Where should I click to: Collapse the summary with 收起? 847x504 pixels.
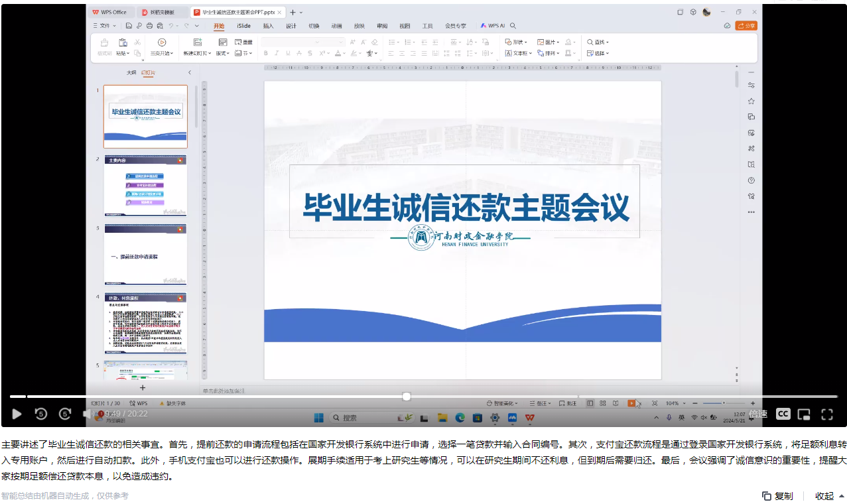(829, 496)
